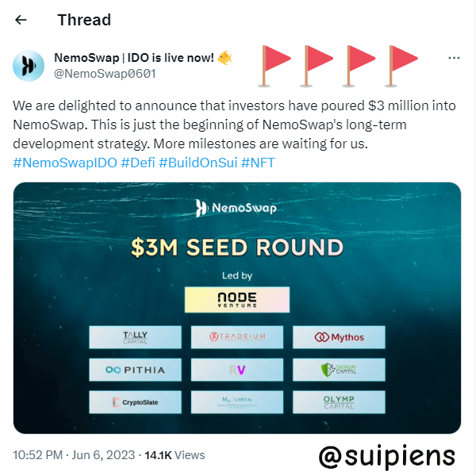Click the Node Venture logo in image
This screenshot has height=475, width=476.
click(236, 300)
